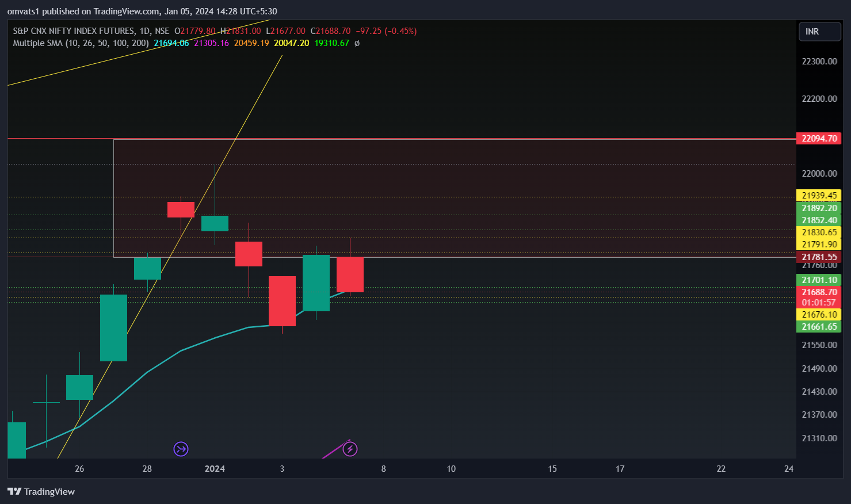Click the 21370.00 price axis value
Screen dimensions: 851x504
point(819,415)
